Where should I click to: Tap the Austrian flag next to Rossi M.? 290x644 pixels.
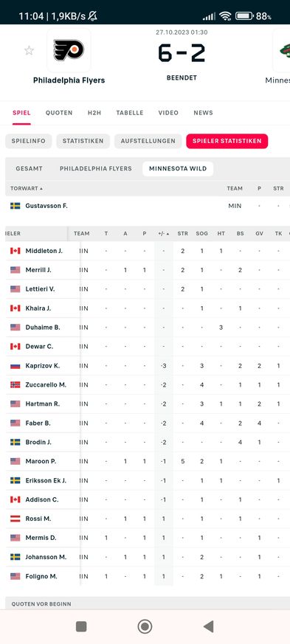click(x=15, y=519)
